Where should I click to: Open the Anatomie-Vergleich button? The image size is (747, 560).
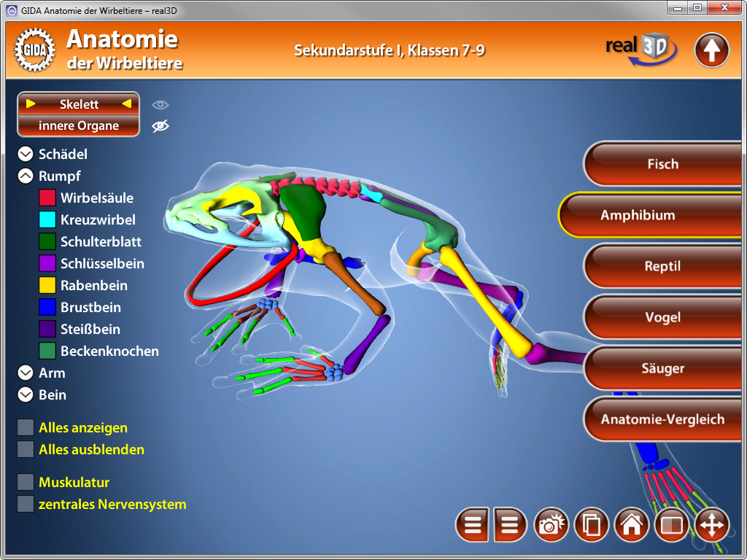(x=662, y=419)
